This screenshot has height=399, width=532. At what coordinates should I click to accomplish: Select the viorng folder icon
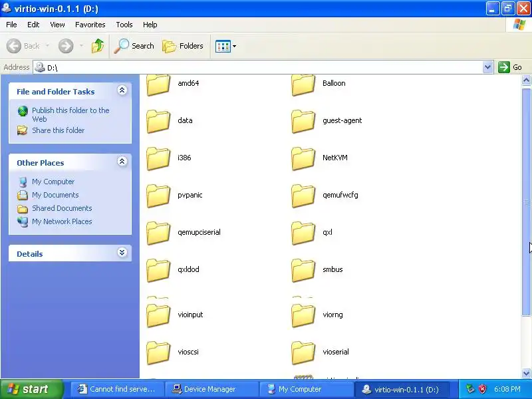pos(303,315)
